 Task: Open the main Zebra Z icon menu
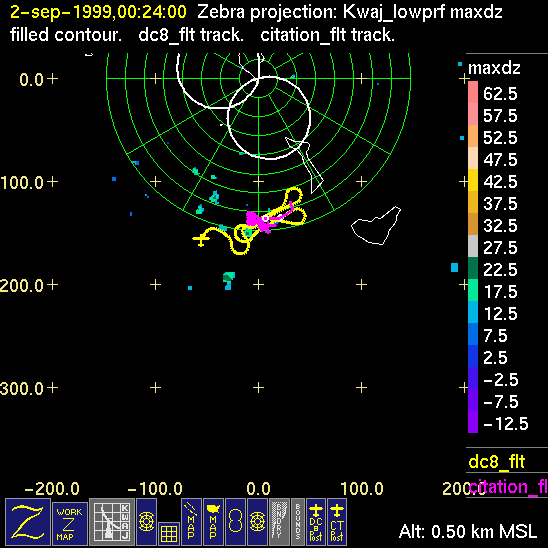click(x=28, y=522)
